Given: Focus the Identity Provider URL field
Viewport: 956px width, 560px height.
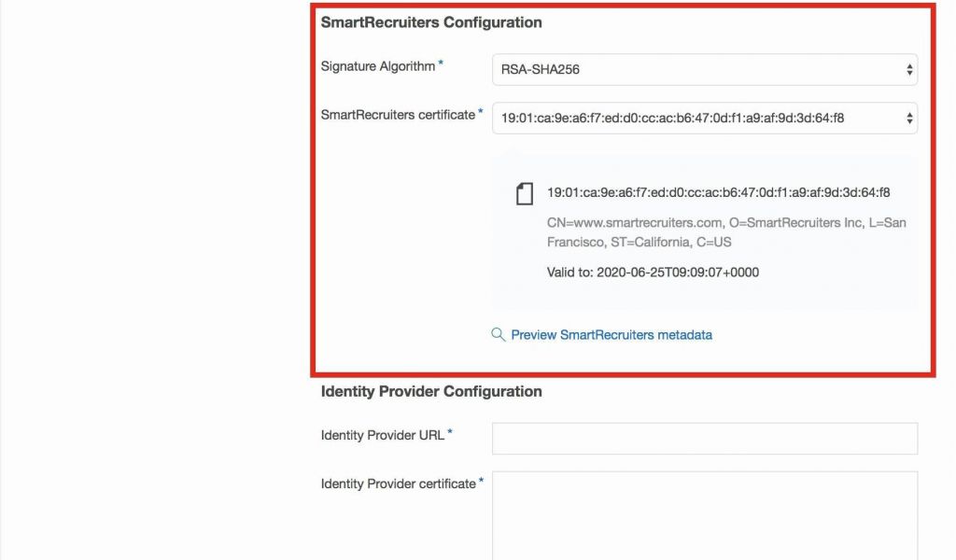Looking at the screenshot, I should pyautogui.click(x=704, y=439).
